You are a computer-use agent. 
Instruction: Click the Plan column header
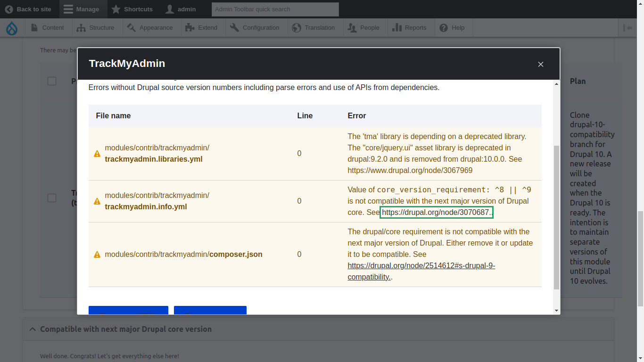tap(578, 81)
